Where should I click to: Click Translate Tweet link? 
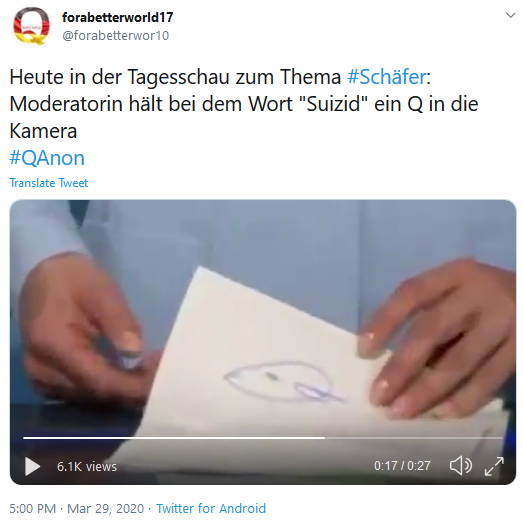[x=48, y=183]
